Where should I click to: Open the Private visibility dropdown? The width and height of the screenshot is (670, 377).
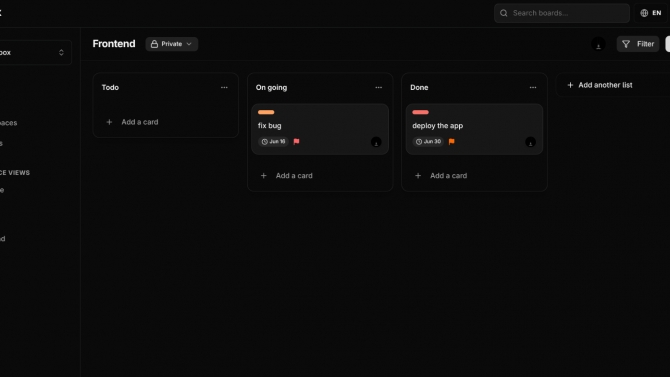172,44
